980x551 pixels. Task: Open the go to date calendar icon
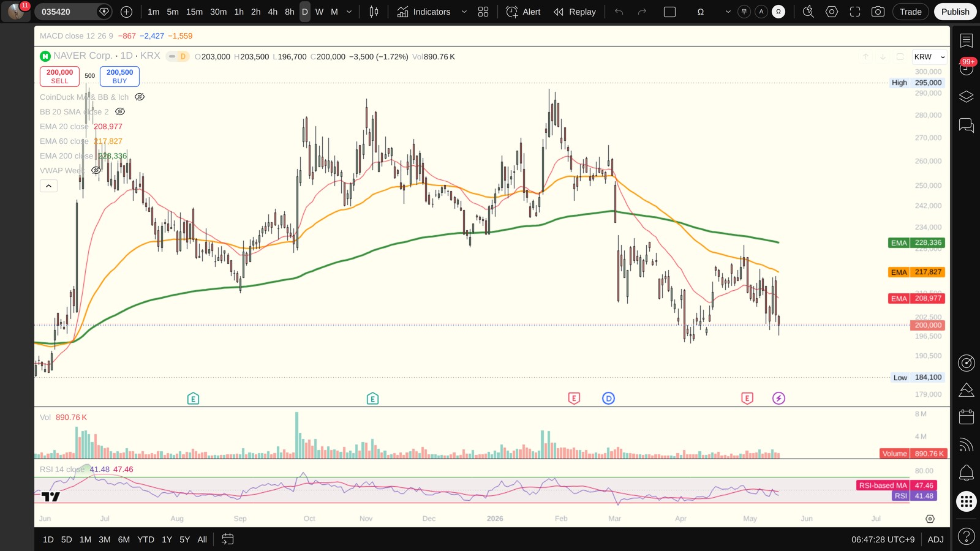227,539
